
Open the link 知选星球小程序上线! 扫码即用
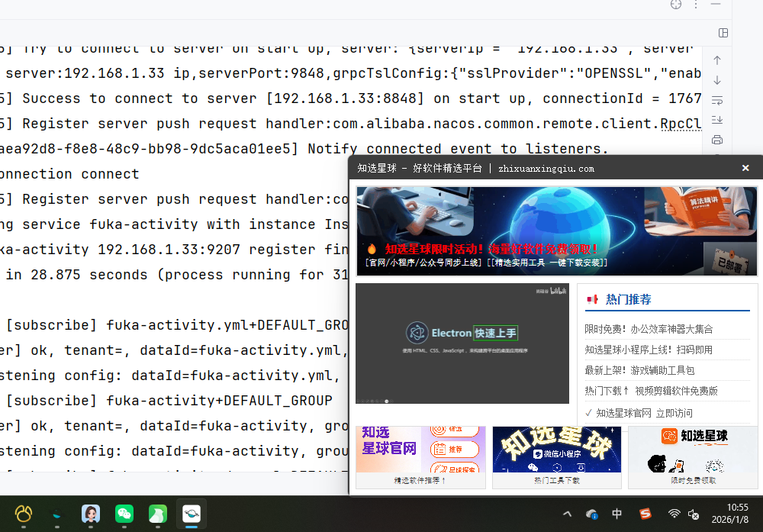[649, 350]
